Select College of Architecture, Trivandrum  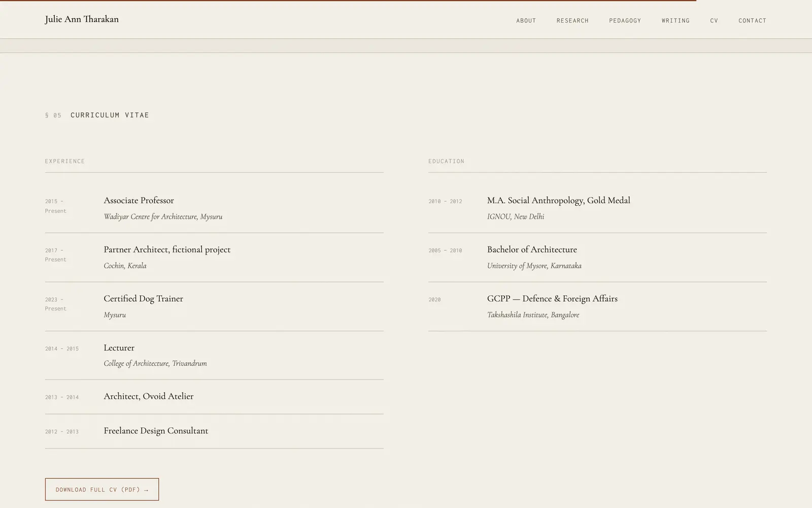tap(155, 364)
